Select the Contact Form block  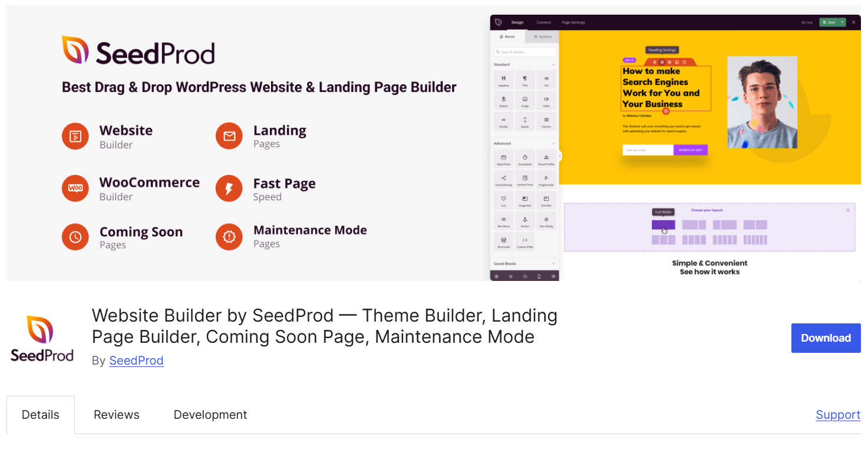(x=525, y=179)
